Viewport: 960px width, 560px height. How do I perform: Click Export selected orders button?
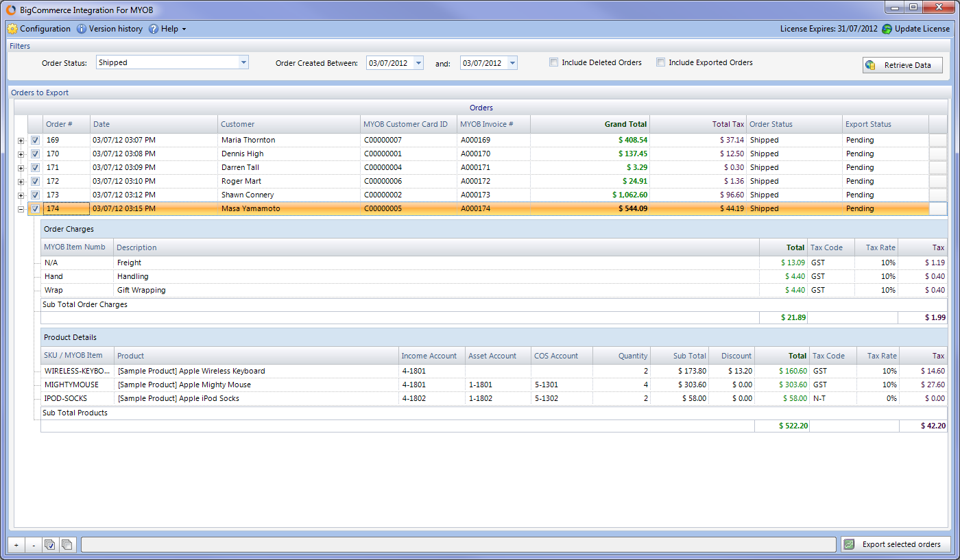click(896, 544)
